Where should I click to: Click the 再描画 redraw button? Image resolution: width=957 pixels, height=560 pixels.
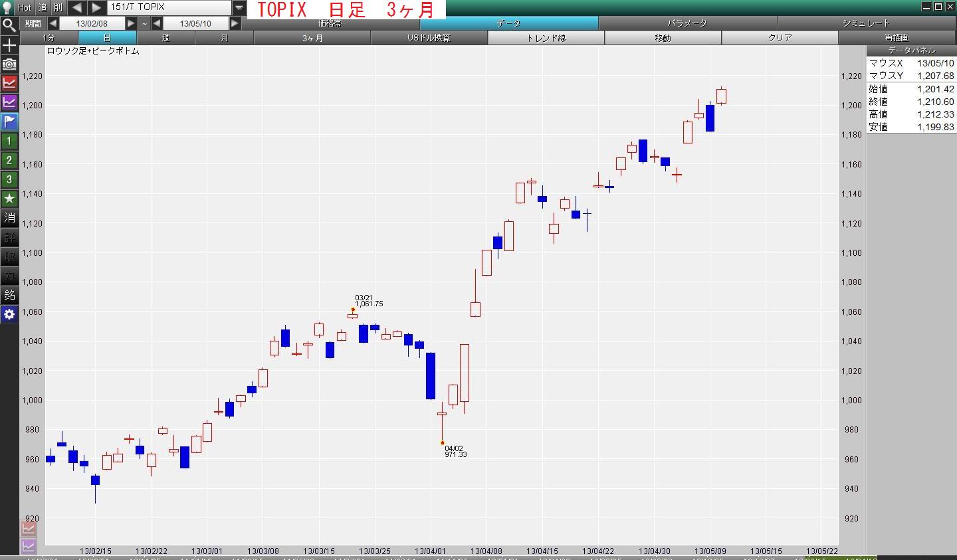897,38
